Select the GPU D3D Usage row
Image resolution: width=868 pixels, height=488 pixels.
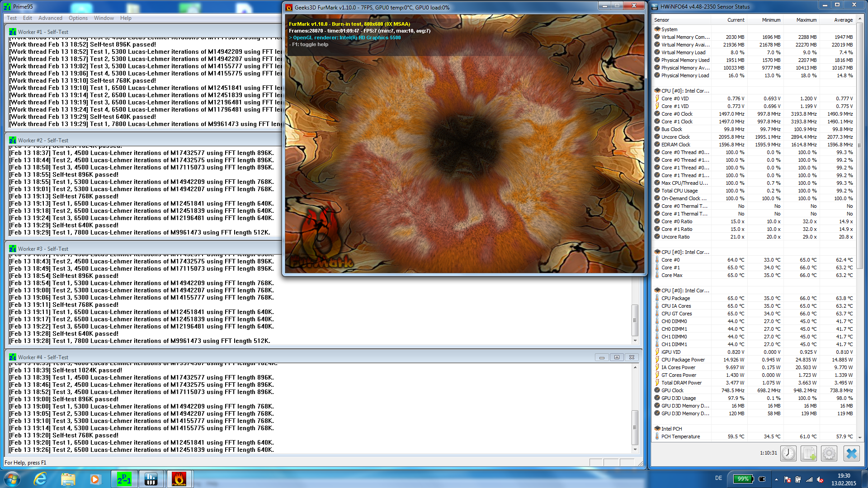click(x=754, y=398)
